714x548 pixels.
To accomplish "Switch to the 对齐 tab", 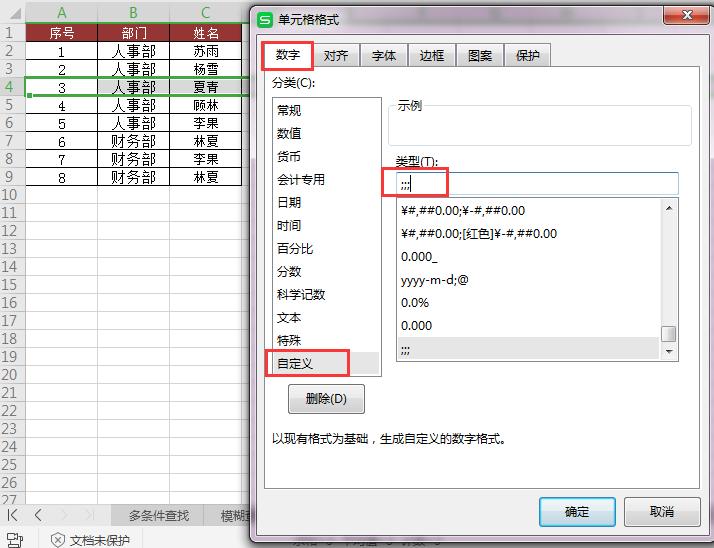I will click(336, 56).
